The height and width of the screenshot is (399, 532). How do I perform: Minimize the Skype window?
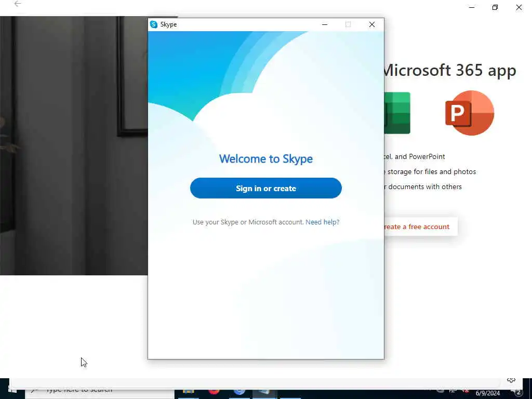pos(325,24)
